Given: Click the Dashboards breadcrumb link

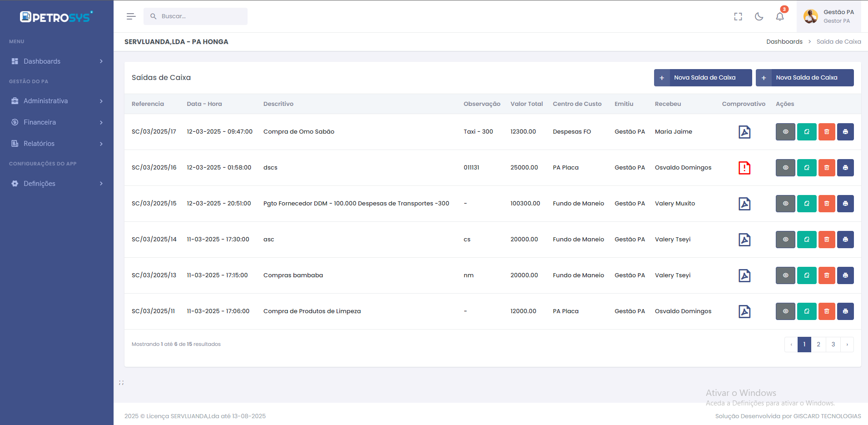Looking at the screenshot, I should (x=784, y=42).
